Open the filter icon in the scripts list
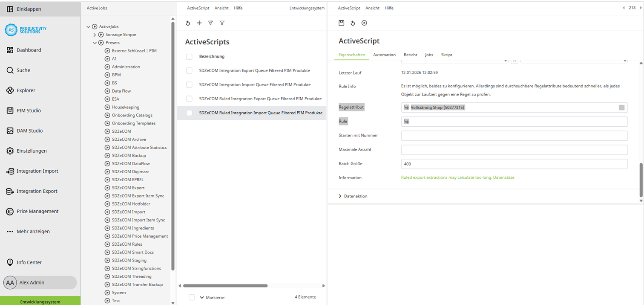 coord(222,23)
